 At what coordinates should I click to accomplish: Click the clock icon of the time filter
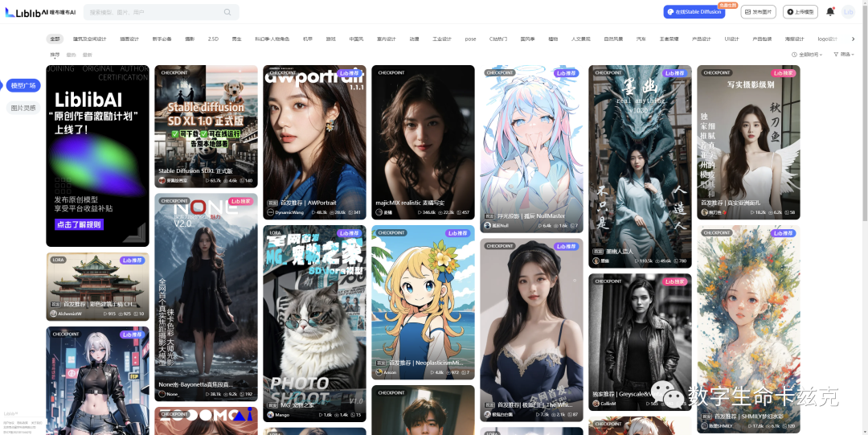click(x=794, y=55)
